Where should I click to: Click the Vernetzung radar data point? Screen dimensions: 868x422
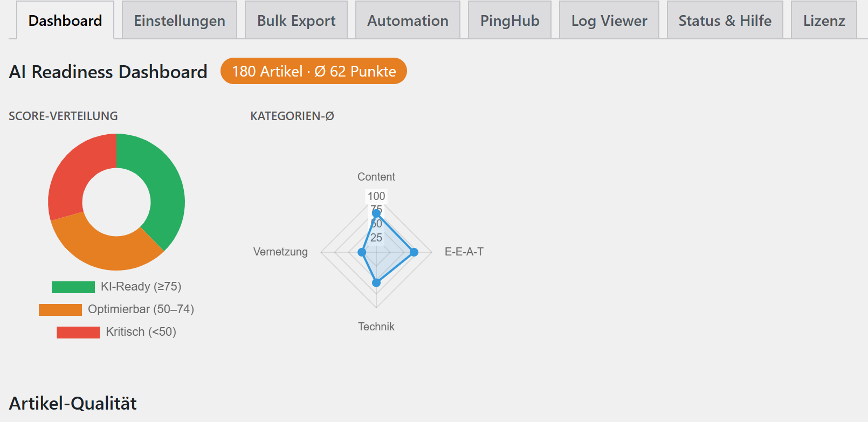click(362, 252)
